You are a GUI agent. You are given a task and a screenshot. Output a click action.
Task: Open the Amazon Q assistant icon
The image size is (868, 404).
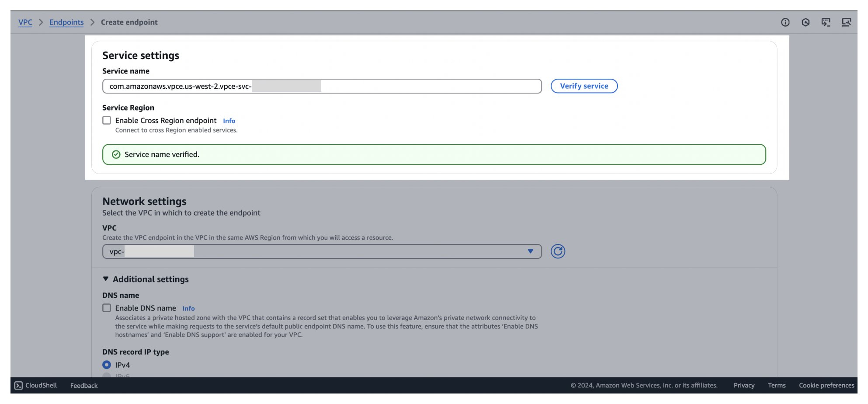(x=806, y=22)
